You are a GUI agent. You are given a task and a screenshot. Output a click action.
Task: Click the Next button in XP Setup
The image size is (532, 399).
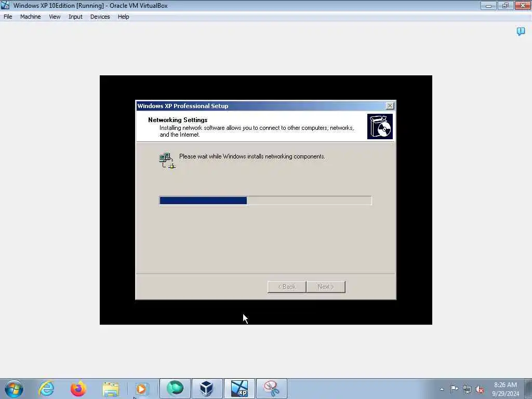(x=326, y=287)
